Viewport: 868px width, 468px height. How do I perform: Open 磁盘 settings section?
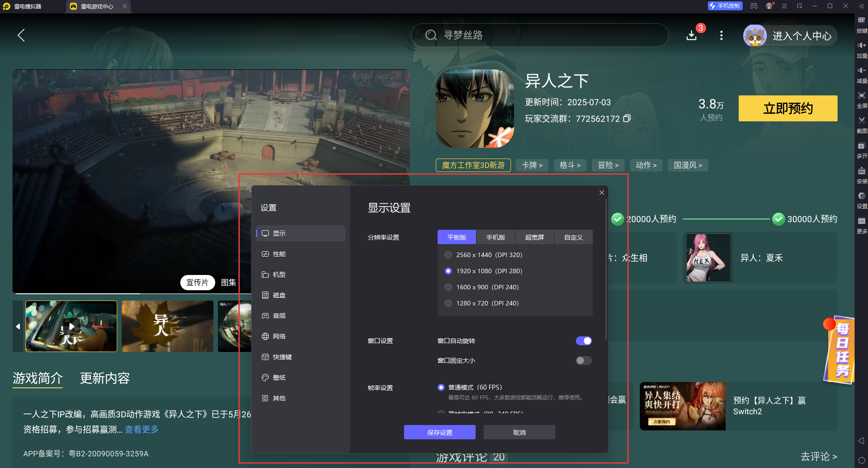point(301,295)
